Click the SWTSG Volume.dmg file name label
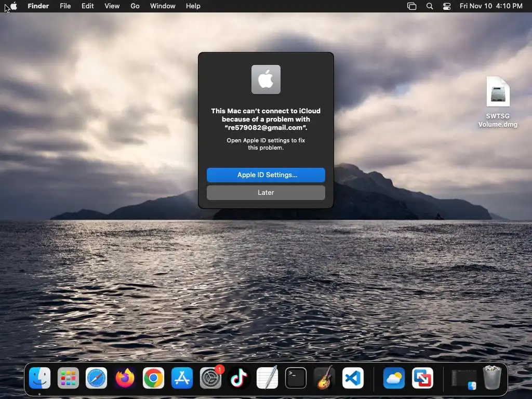 [x=498, y=120]
